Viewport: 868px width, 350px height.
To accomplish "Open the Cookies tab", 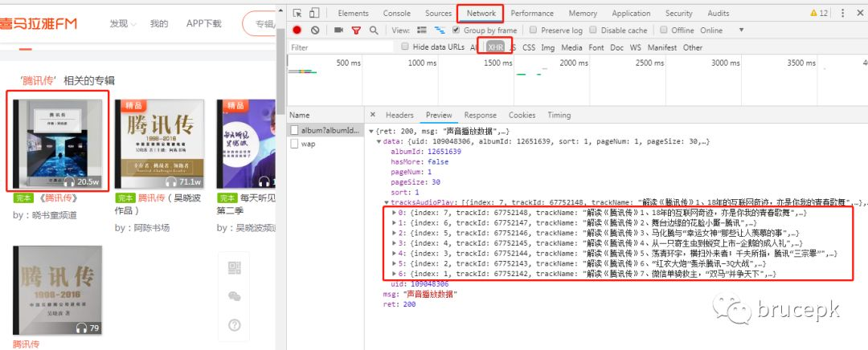I will 522,115.
